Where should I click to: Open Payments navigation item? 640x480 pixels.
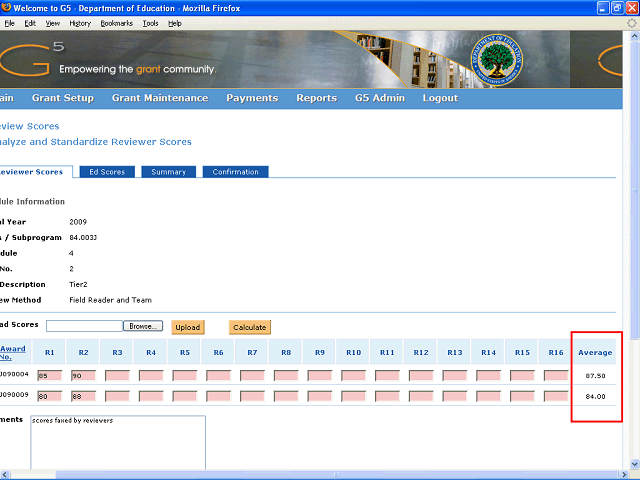(x=252, y=98)
